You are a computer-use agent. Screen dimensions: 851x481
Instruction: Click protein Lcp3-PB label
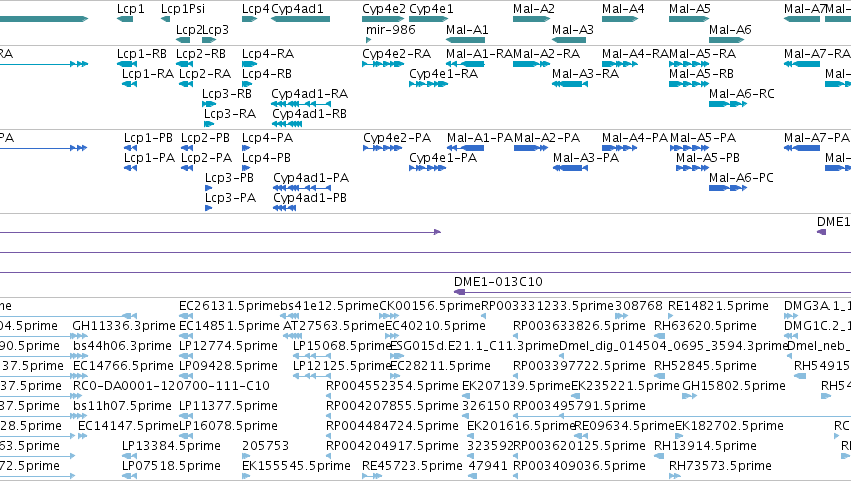point(229,178)
